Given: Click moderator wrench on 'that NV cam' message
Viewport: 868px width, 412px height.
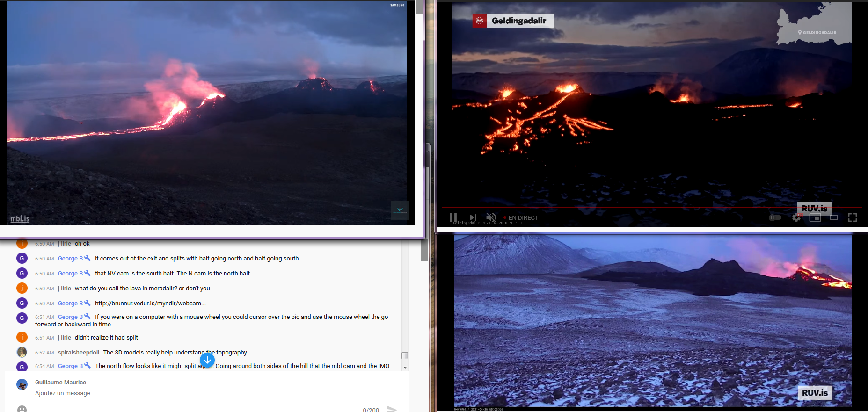Looking at the screenshot, I should (88, 273).
